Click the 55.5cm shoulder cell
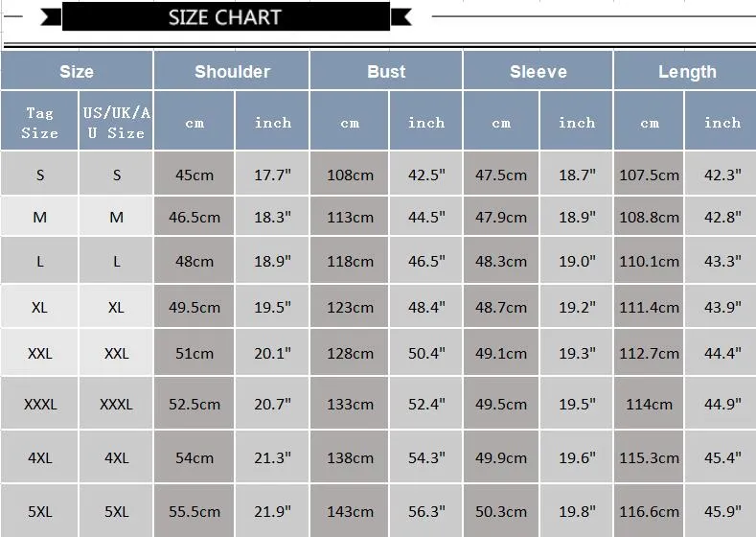The height and width of the screenshot is (537, 756). [195, 511]
